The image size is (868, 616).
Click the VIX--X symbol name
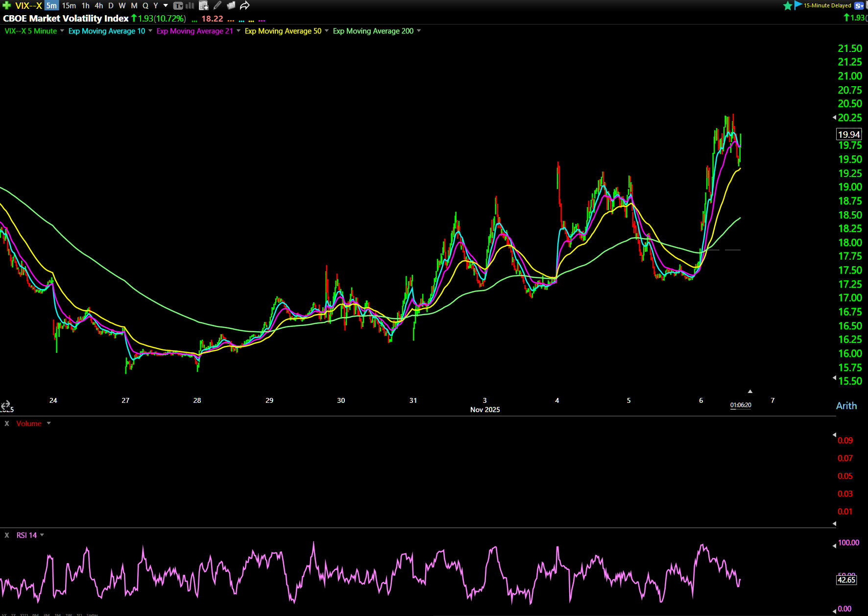28,6
